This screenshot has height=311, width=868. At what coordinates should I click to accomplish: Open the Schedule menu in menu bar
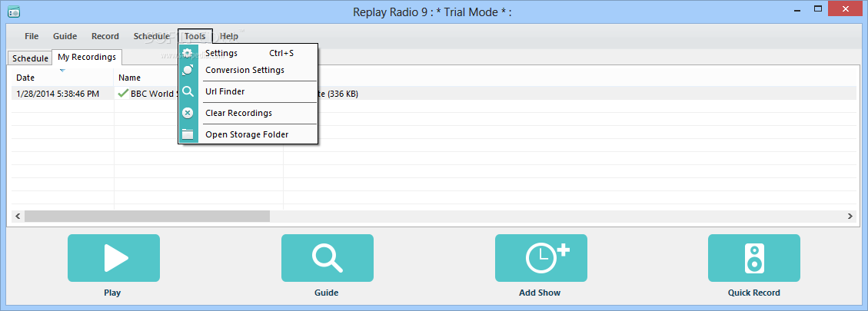151,36
